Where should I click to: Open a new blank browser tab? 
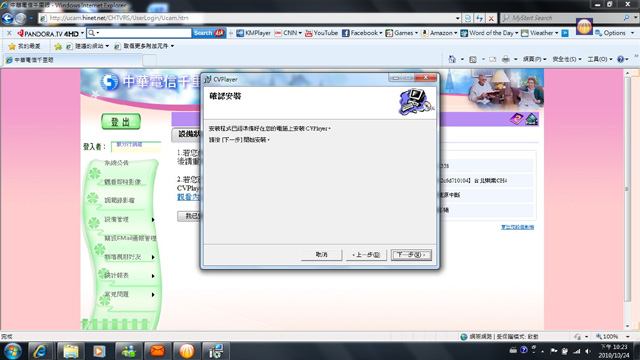(x=149, y=60)
